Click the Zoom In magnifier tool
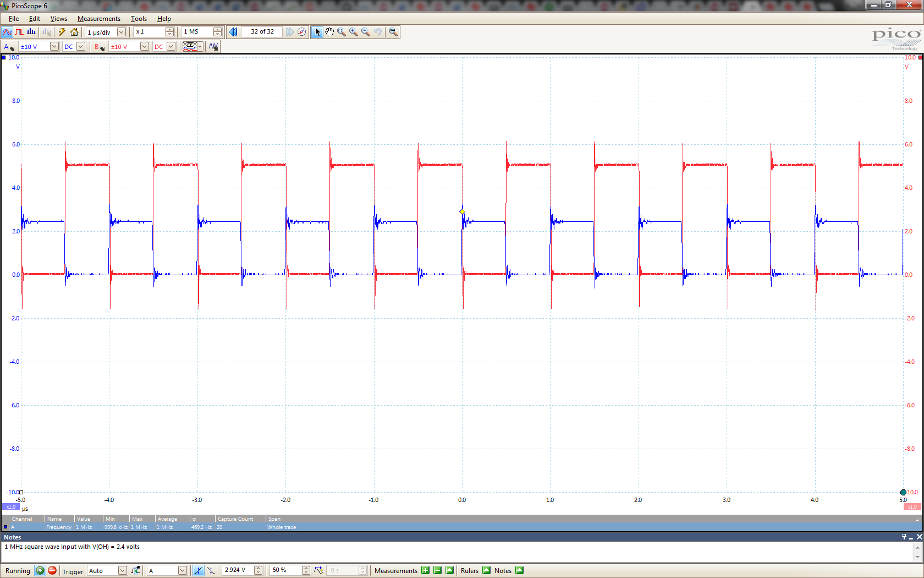Screen dimensions: 924x578 coord(354,32)
